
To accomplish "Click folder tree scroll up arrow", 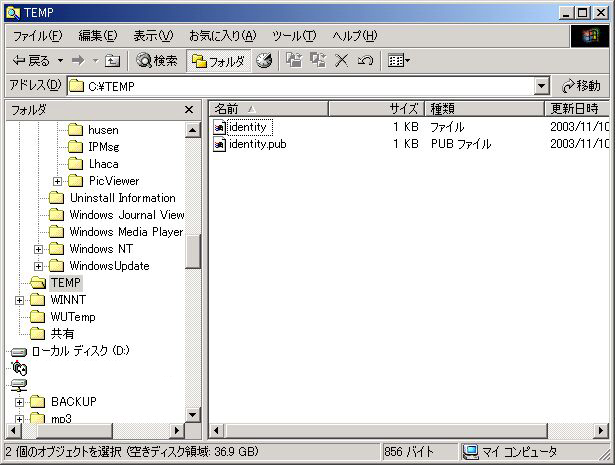I will pyautogui.click(x=193, y=130).
